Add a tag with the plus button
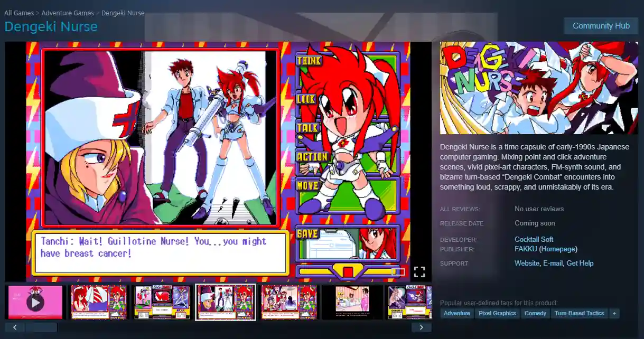The image size is (644, 339). tap(614, 313)
